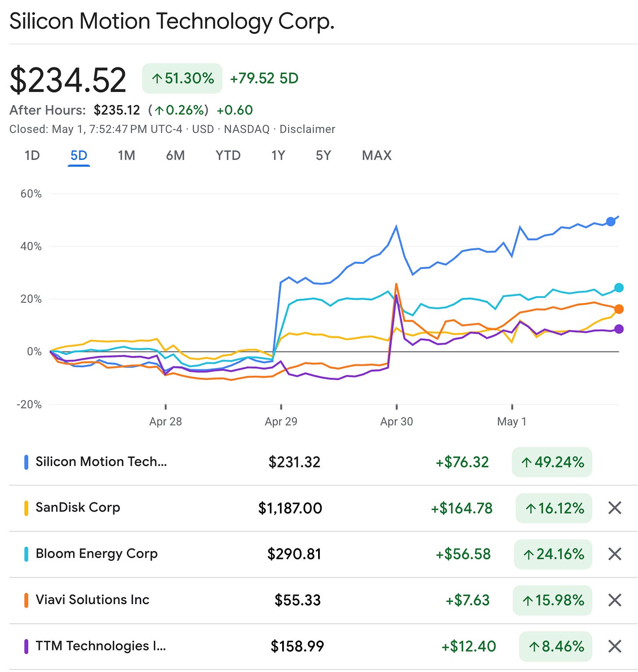Remove Viavi Solutions Inc from comparison

[x=615, y=600]
